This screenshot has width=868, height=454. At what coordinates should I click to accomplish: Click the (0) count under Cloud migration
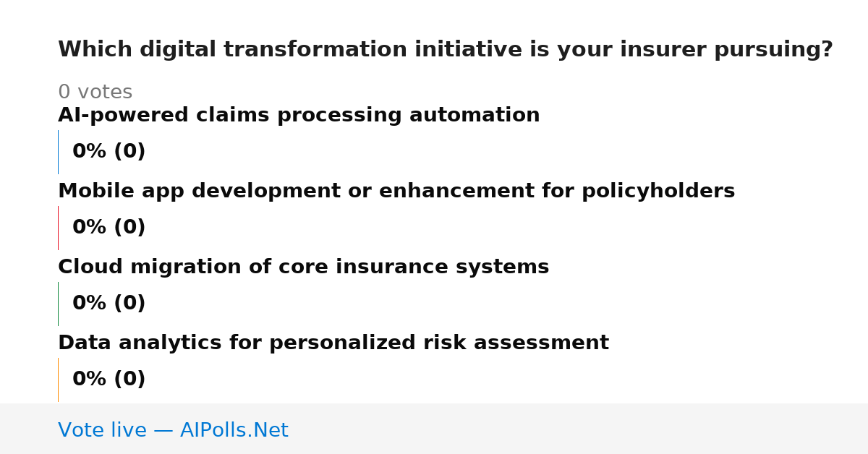[x=129, y=304]
